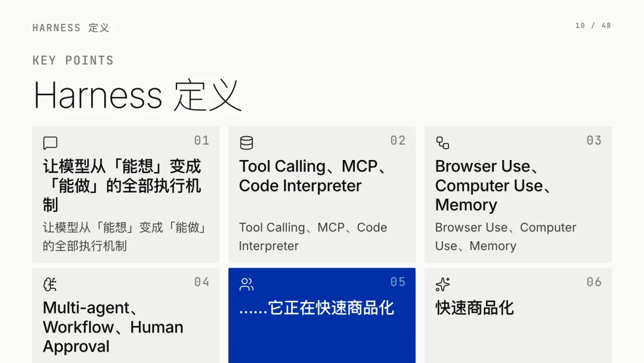Click the number 04 on the Multi-agent card
Screen dimensions: 644x363
[202, 282]
